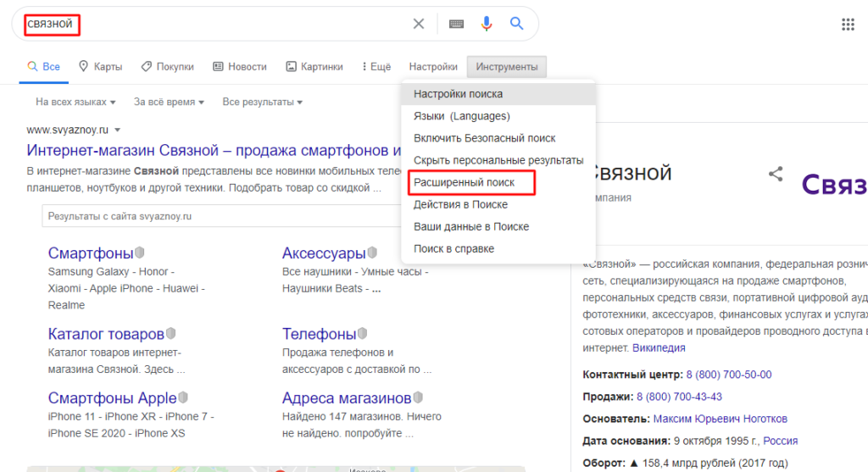Start voice search with the microphone icon

486,23
